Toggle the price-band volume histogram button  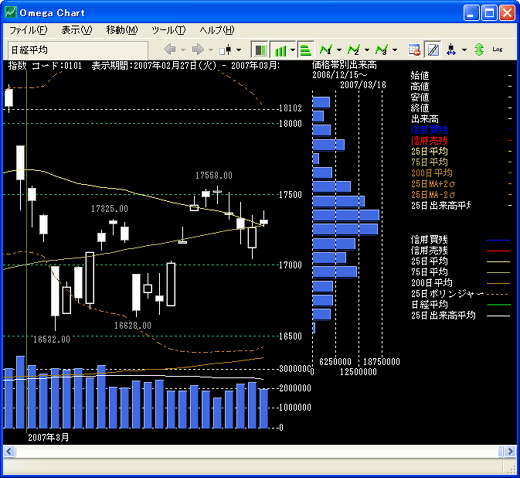tap(305, 50)
